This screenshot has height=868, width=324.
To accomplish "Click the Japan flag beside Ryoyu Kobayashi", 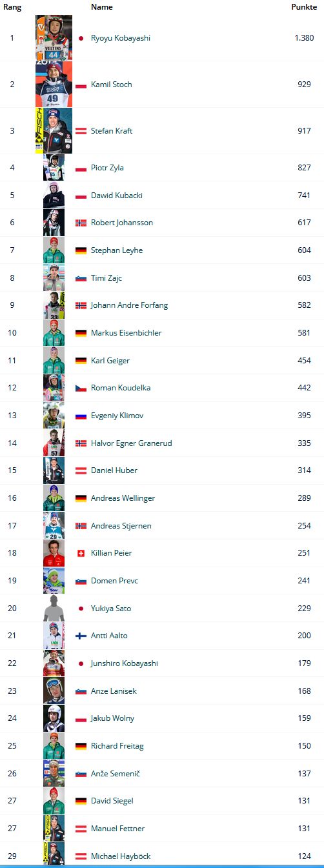I will click(81, 38).
